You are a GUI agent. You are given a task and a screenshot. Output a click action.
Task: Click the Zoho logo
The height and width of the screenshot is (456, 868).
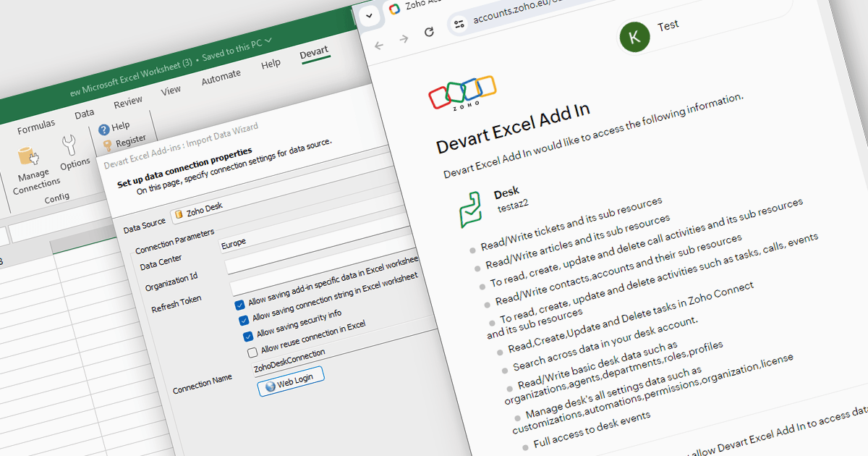click(463, 92)
